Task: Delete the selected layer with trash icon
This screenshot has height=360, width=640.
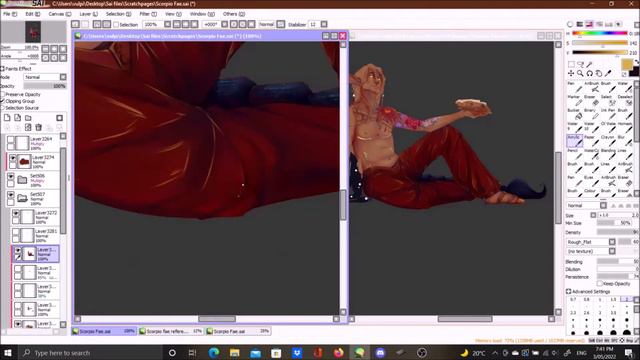Action: coord(38,128)
